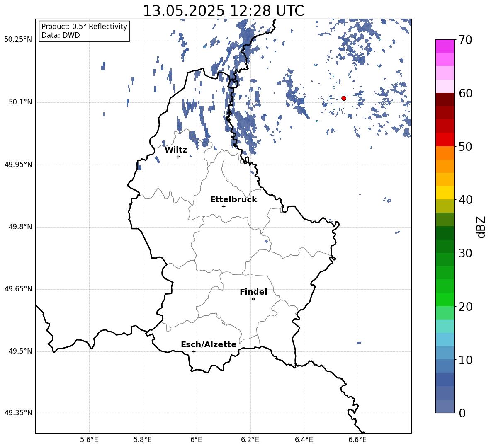Click the Esch/Alzette station label
The image size is (491, 448).
tap(209, 344)
